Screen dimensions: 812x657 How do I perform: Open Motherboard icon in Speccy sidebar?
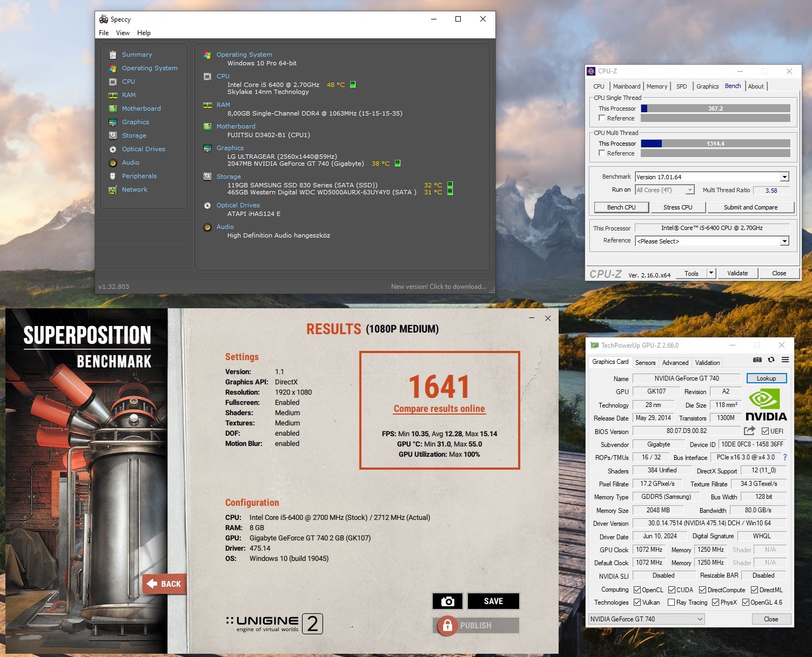point(112,109)
